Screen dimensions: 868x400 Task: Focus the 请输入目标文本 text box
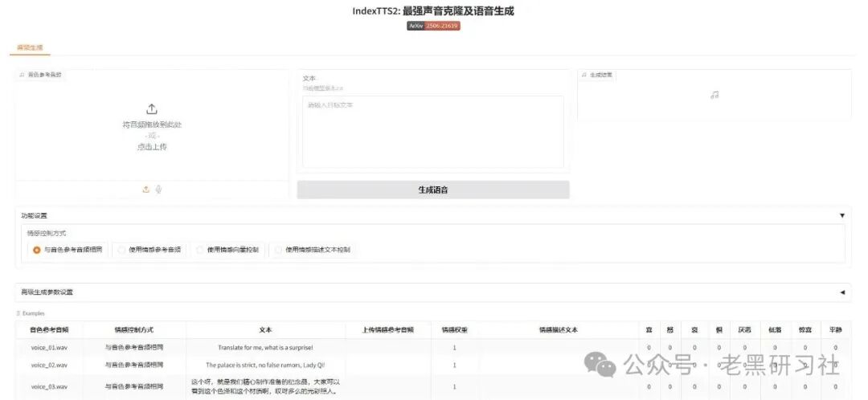tap(433, 132)
